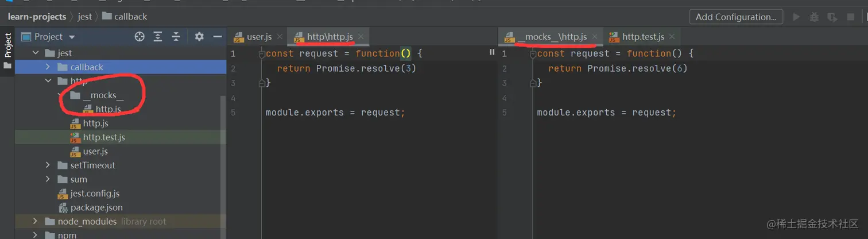868x239 pixels.
Task: Click learn-projects breadcrumb
Action: tap(37, 17)
